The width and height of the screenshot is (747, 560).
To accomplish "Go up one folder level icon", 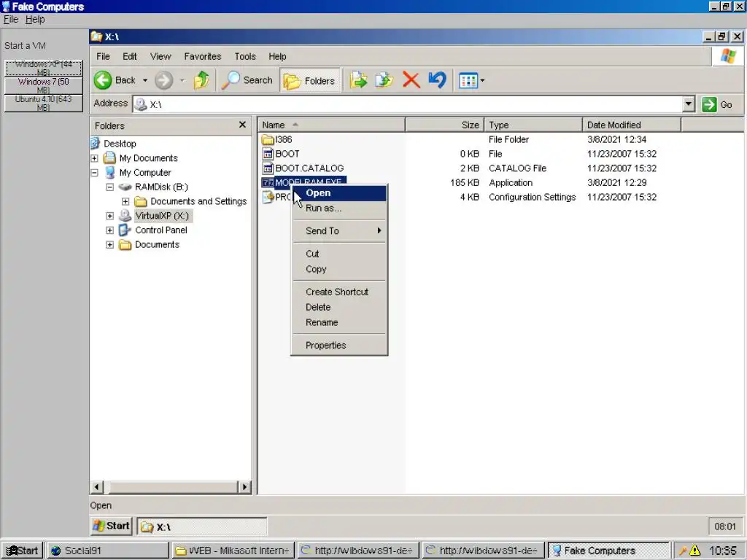I will pyautogui.click(x=201, y=80).
